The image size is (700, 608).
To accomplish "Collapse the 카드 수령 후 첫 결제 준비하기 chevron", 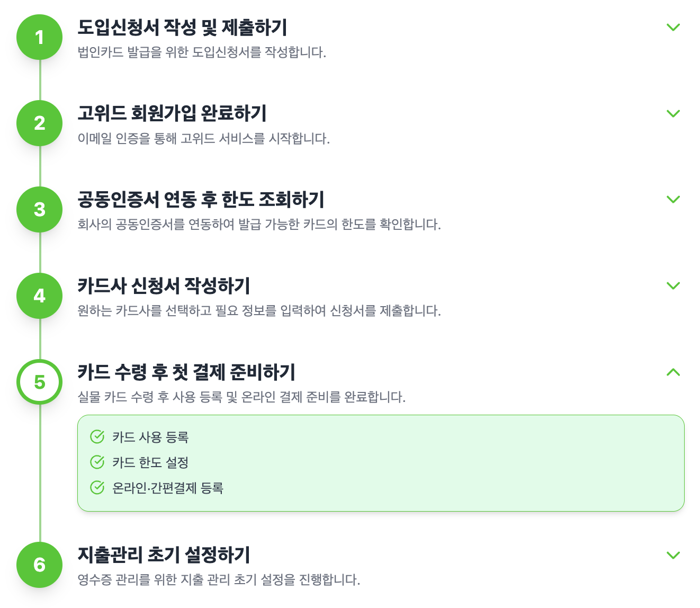I will [x=673, y=372].
